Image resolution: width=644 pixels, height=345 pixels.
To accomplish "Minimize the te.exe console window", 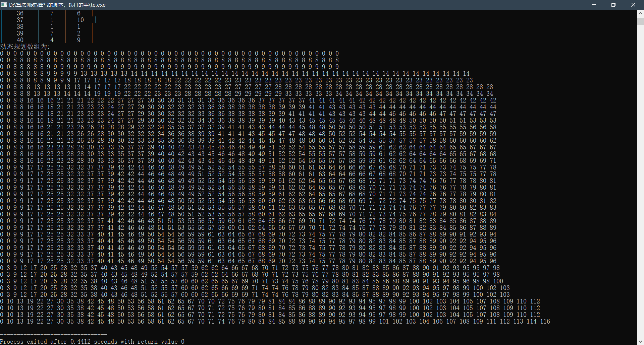I will 594,5.
